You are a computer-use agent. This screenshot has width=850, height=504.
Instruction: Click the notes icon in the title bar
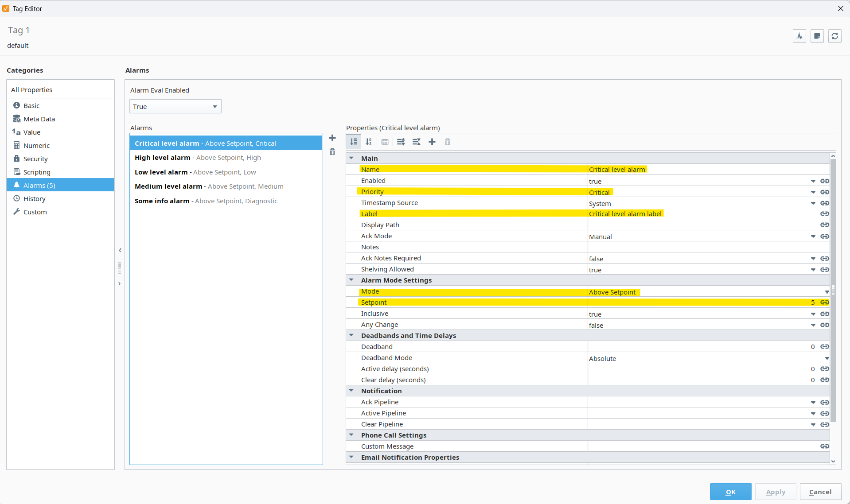(x=817, y=36)
